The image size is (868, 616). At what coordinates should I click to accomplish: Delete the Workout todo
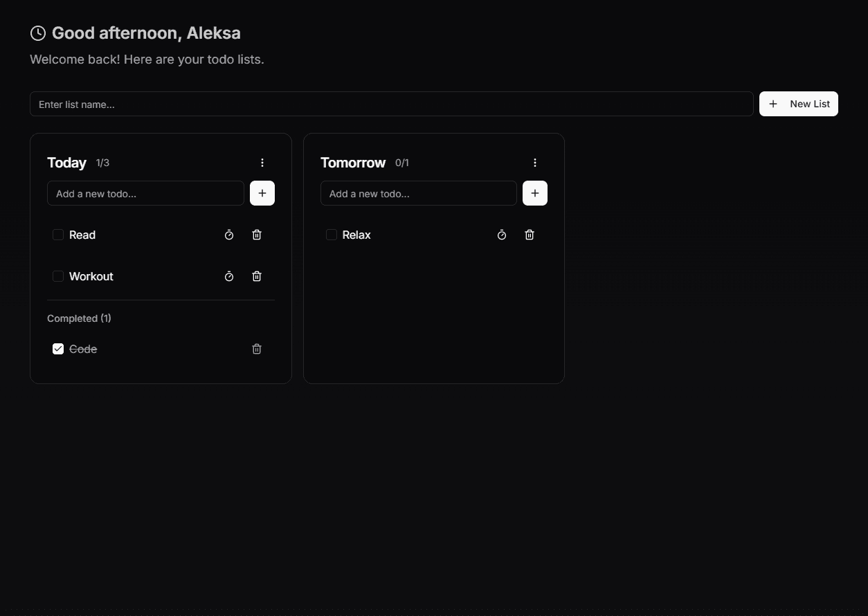pyautogui.click(x=256, y=276)
